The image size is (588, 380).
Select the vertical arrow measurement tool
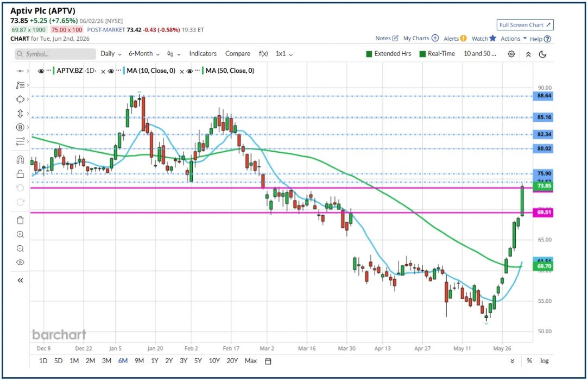(20, 114)
